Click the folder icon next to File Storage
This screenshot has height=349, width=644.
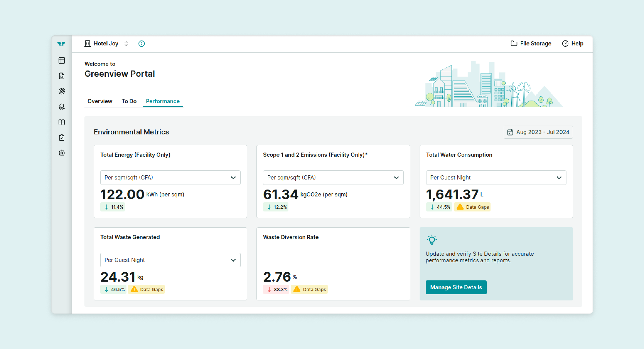514,44
